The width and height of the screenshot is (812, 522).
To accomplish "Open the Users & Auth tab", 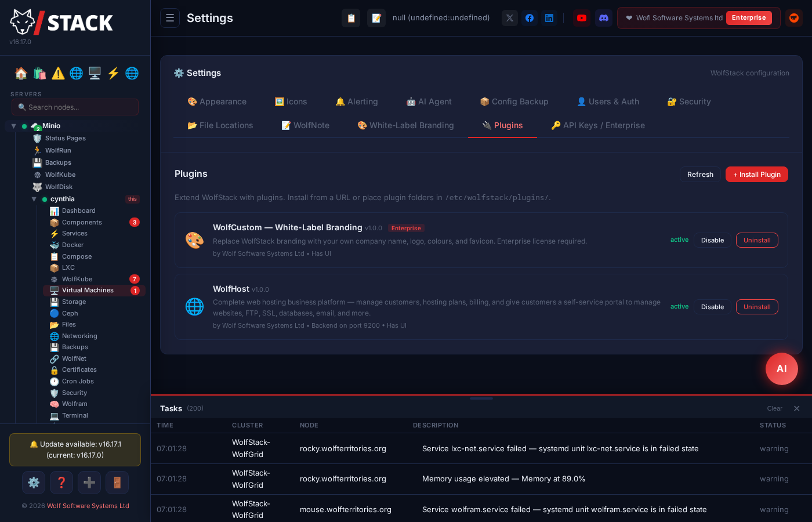I will click(x=608, y=101).
